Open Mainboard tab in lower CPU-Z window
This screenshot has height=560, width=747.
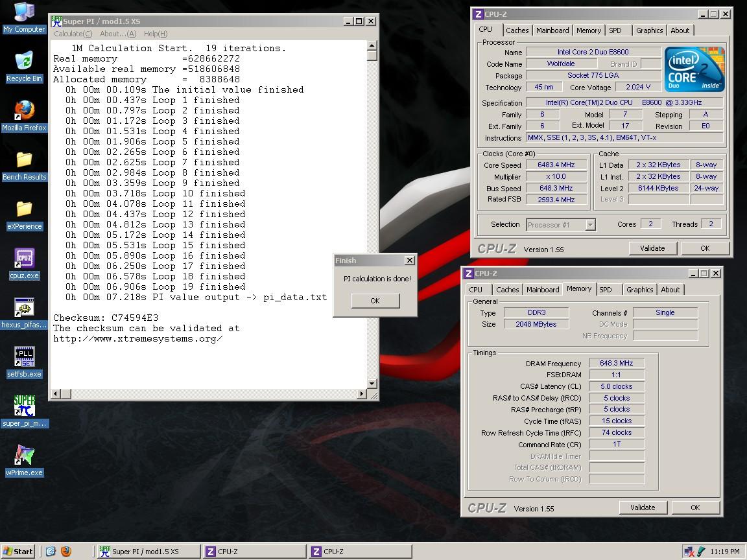tap(543, 290)
